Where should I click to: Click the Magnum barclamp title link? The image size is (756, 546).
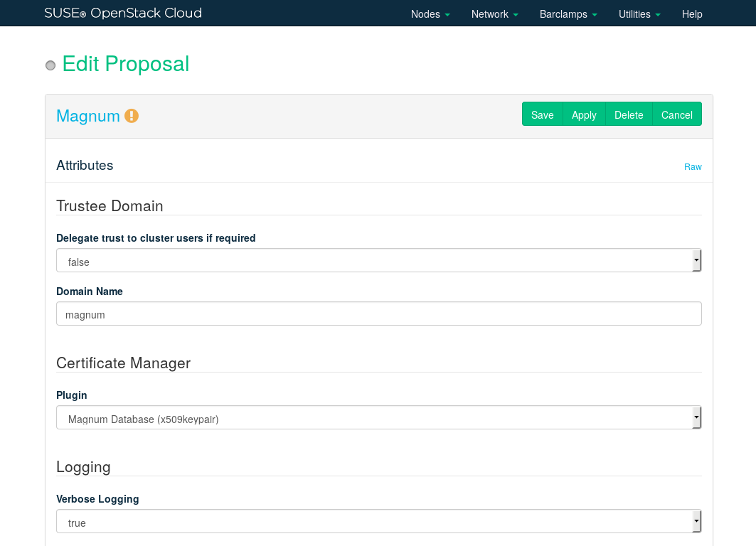click(88, 116)
